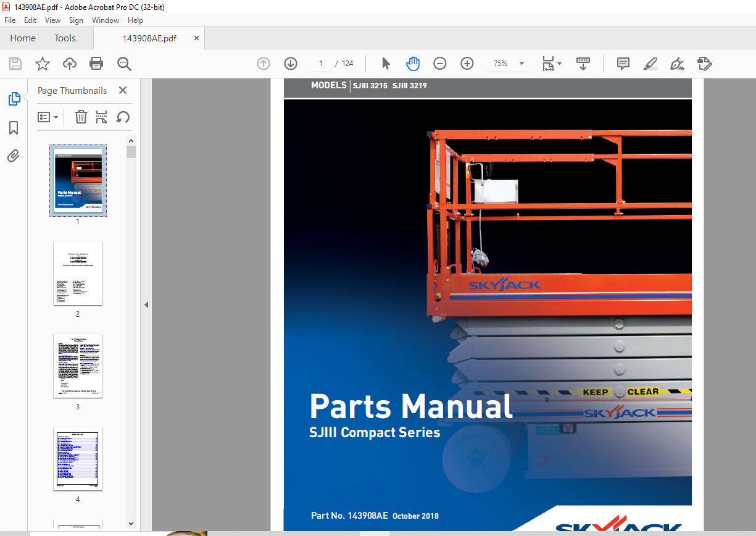756x536 pixels.
Task: Print the document
Action: click(x=96, y=64)
